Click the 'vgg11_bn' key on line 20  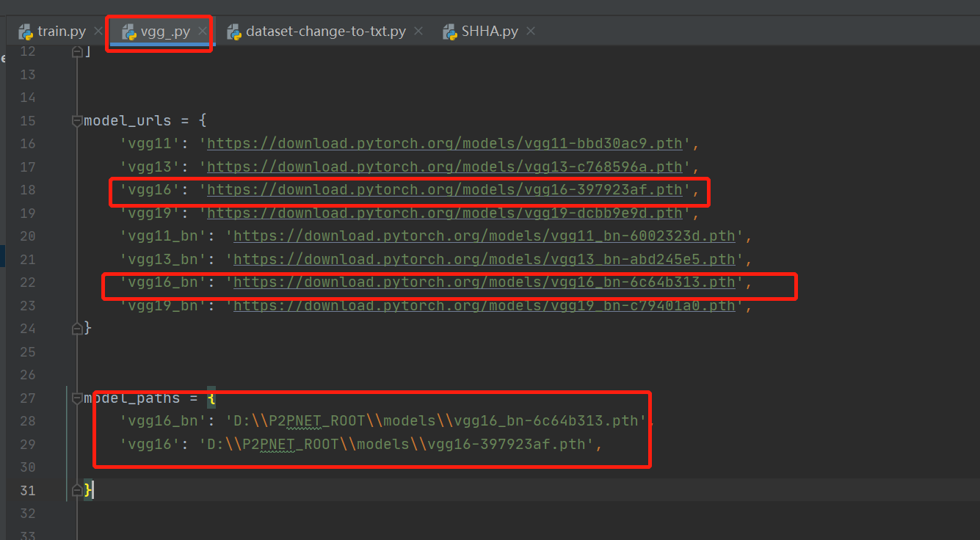pyautogui.click(x=163, y=236)
